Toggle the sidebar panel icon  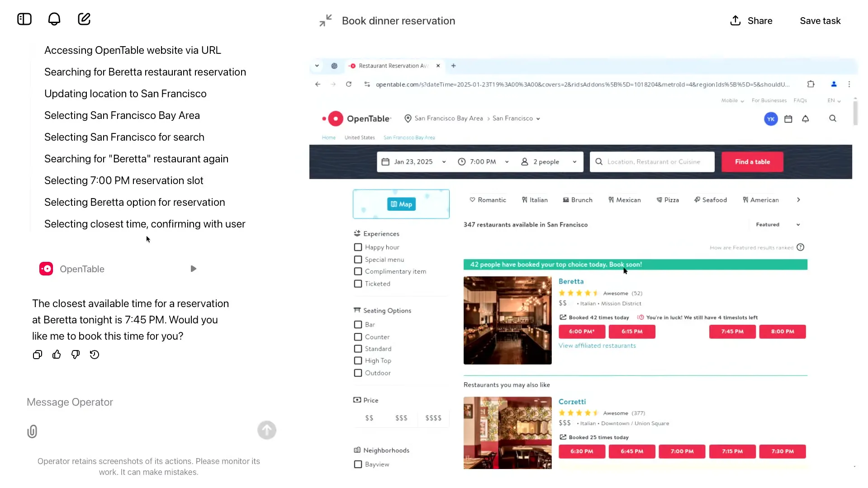coord(24,19)
